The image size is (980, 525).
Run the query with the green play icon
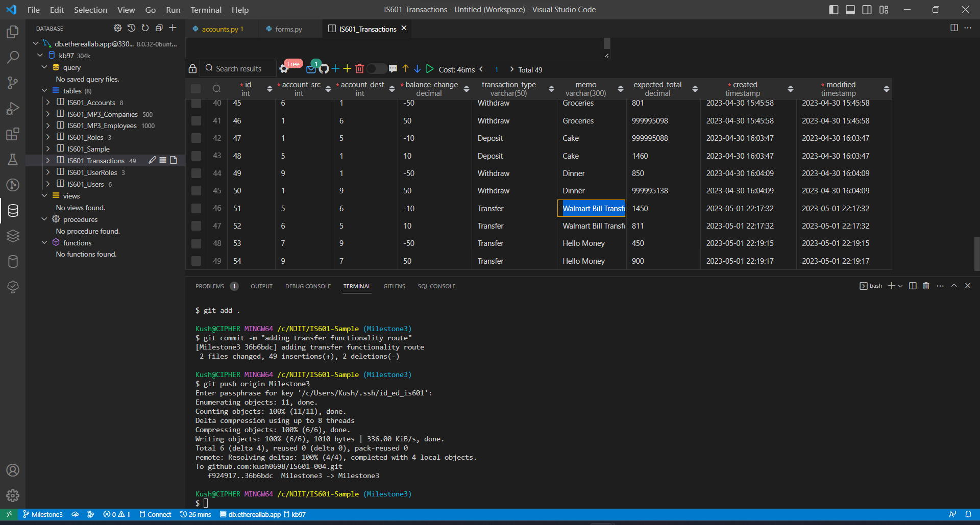coord(430,68)
